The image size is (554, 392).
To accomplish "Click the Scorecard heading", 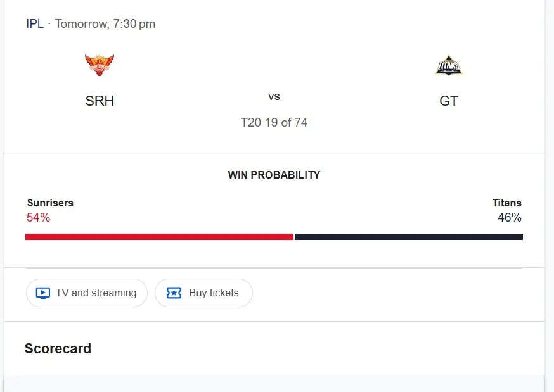I will pos(58,349).
